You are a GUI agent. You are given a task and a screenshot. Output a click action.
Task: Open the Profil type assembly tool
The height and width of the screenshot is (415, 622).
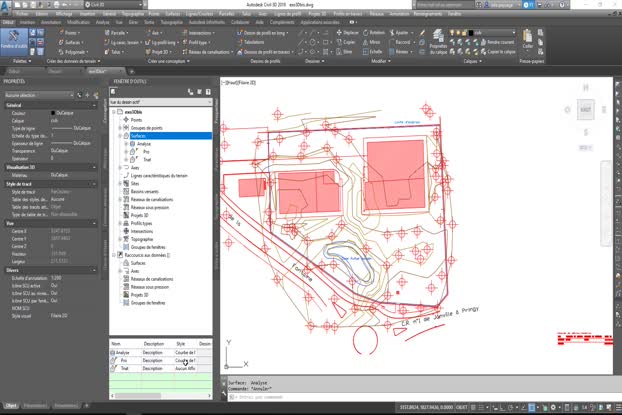point(196,42)
